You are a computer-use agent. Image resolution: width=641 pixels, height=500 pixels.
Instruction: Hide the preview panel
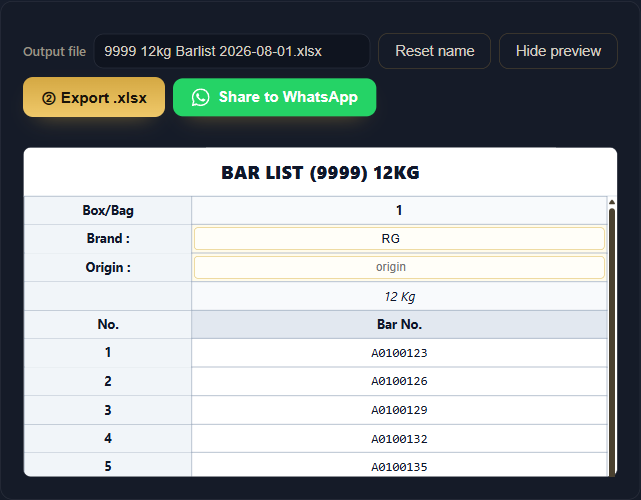pyautogui.click(x=558, y=51)
